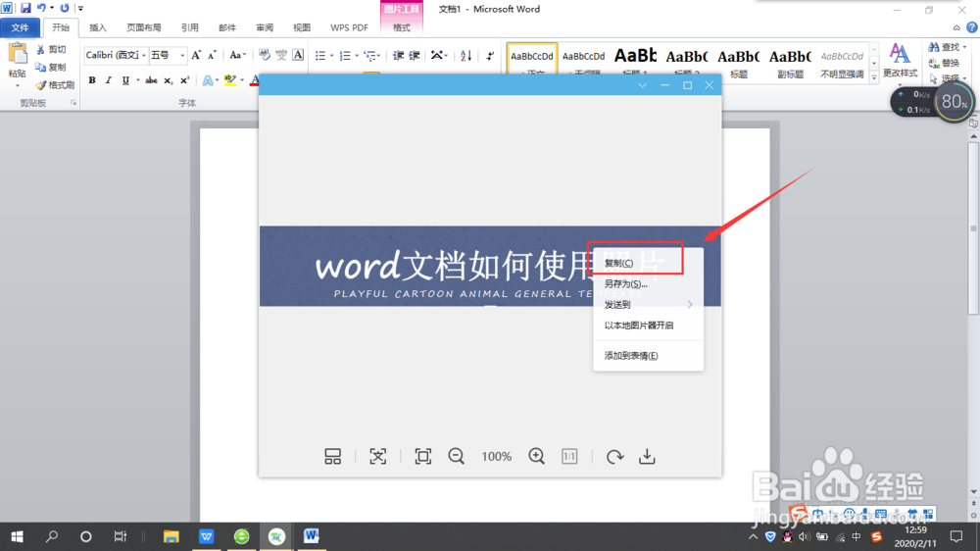The image size is (980, 551).
Task: Click the viewer's download icon
Action: (647, 457)
